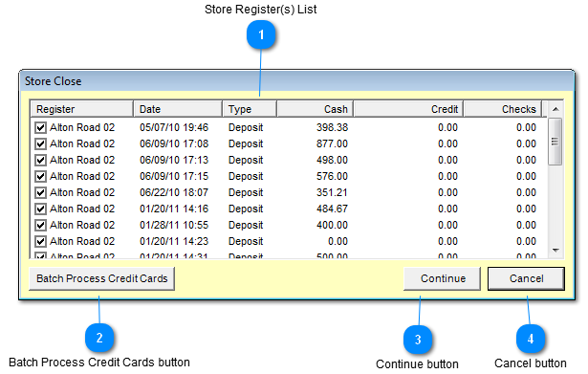This screenshot has width=588, height=374.
Task: Uncheck the Alton Road 02 row dated 06/09/10 17:08
Action: (x=40, y=143)
